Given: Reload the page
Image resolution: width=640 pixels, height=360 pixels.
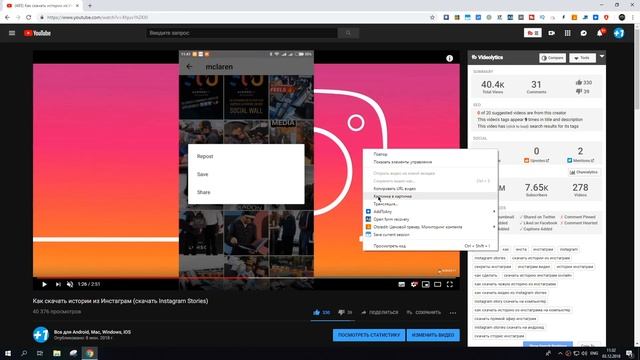Looking at the screenshot, I should click(29, 18).
